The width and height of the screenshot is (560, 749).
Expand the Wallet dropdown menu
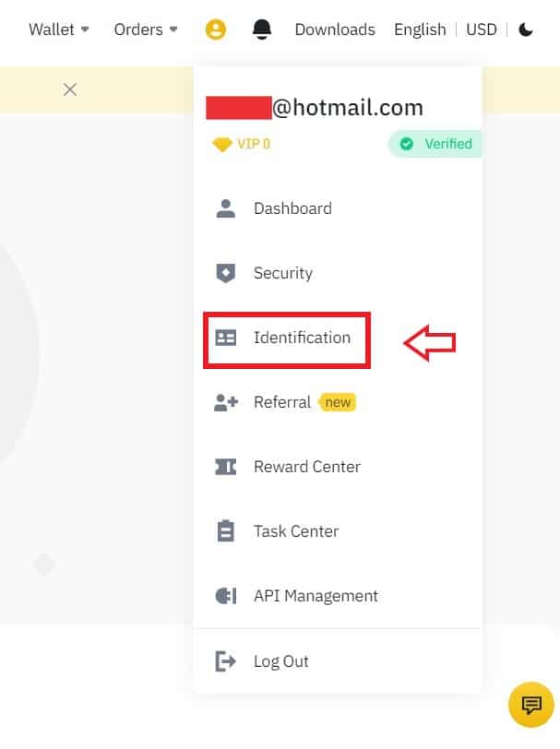tap(59, 30)
